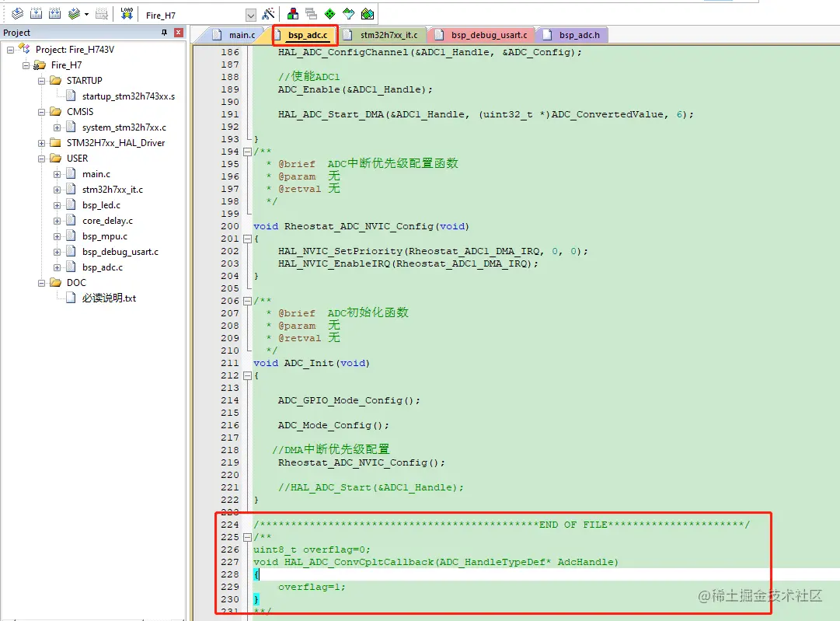
Task: Collapse the STARTUP group
Action: click(x=41, y=81)
